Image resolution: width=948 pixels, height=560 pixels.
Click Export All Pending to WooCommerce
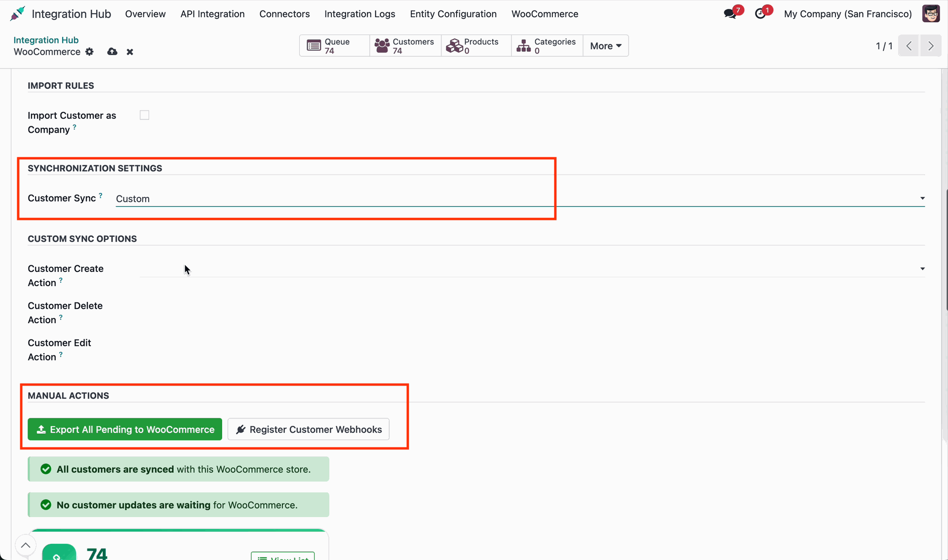125,429
